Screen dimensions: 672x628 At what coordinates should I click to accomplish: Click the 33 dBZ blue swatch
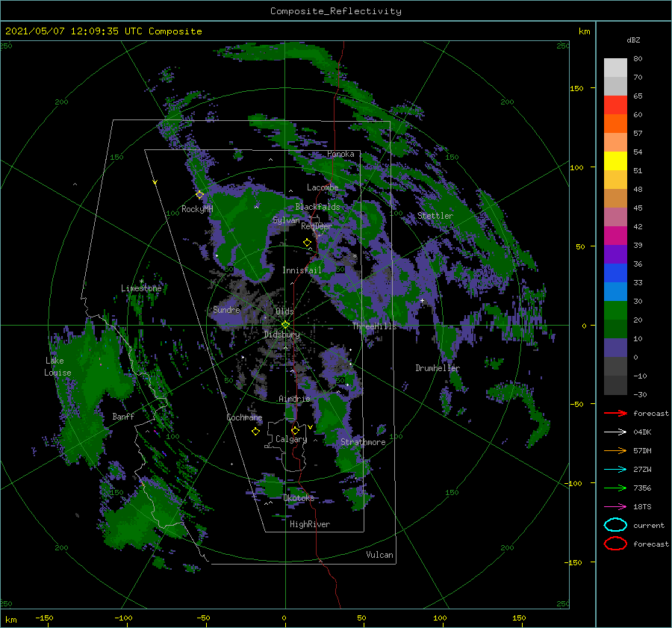pyautogui.click(x=615, y=291)
